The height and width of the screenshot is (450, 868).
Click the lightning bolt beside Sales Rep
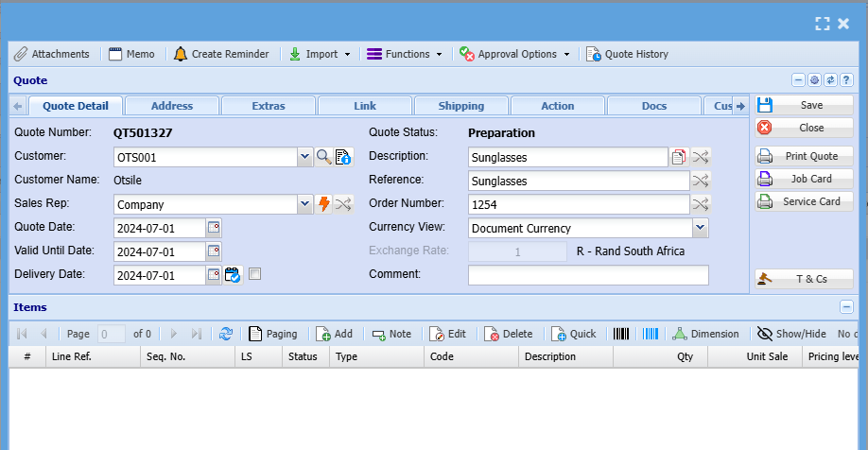(x=323, y=204)
